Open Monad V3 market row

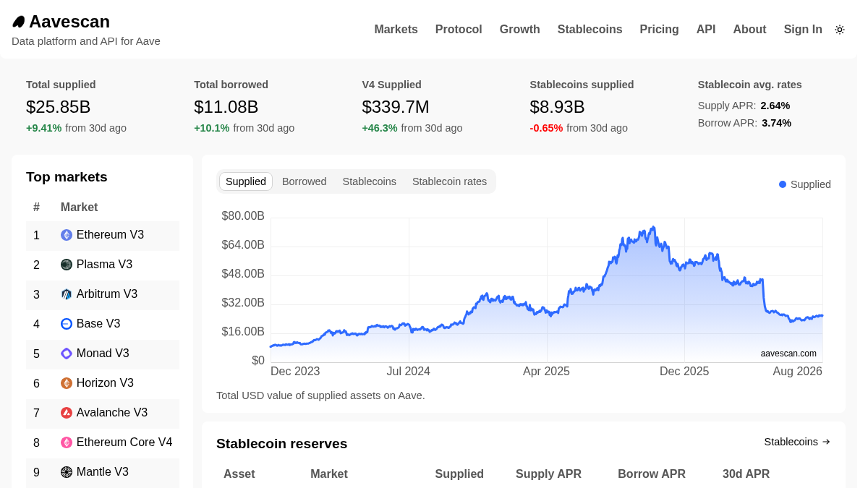tap(103, 354)
